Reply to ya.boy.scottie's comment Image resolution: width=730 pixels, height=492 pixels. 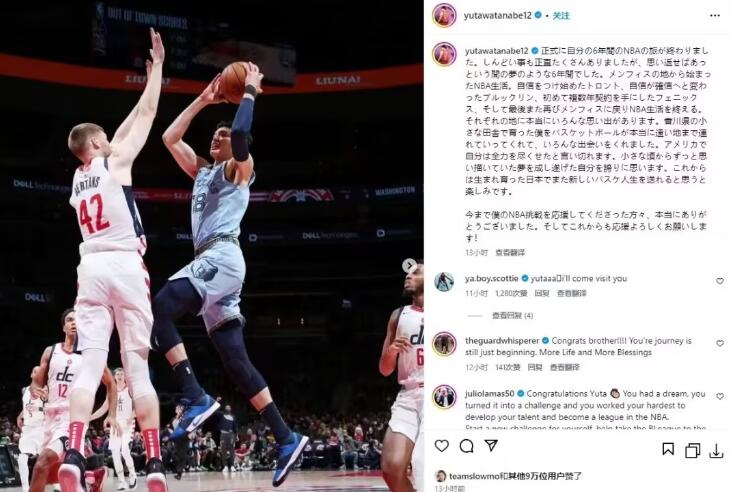(x=542, y=293)
